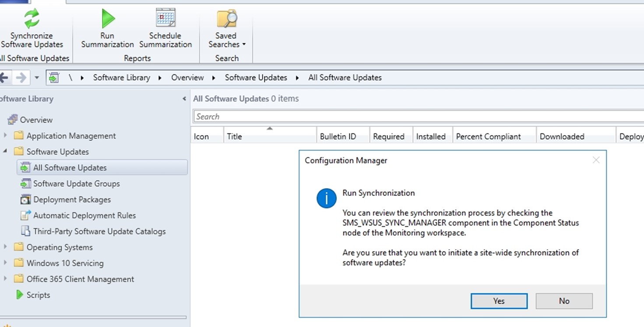Go forward with the navigation forward arrow

point(21,78)
